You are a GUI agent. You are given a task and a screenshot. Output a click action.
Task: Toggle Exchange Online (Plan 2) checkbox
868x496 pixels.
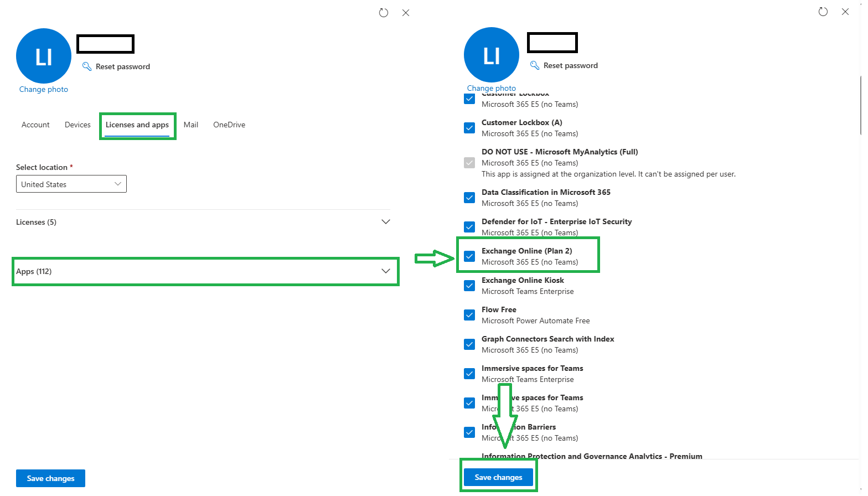pyautogui.click(x=469, y=256)
